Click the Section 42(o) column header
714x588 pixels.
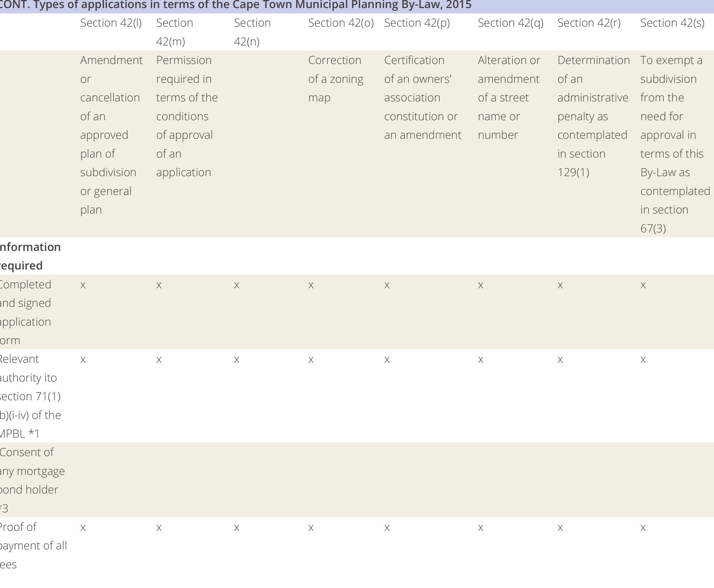tap(341, 23)
